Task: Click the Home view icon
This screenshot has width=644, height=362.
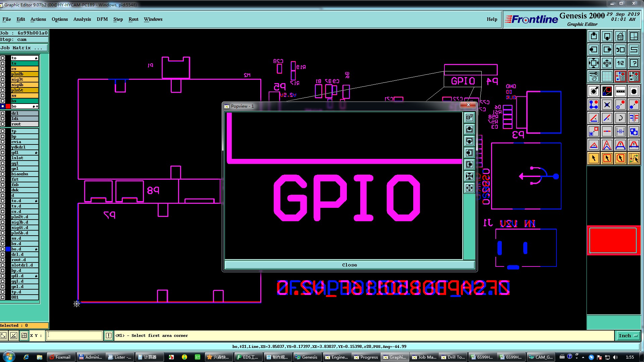Action: coord(620,36)
